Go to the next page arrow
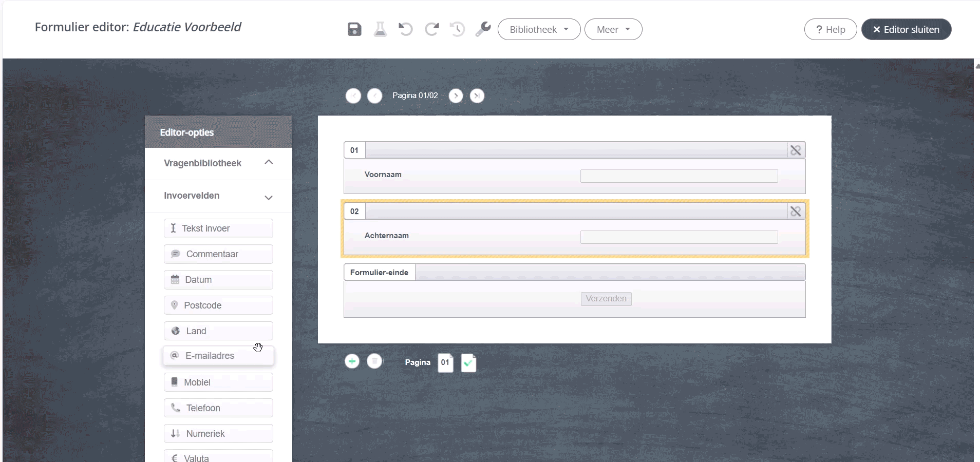 [456, 96]
